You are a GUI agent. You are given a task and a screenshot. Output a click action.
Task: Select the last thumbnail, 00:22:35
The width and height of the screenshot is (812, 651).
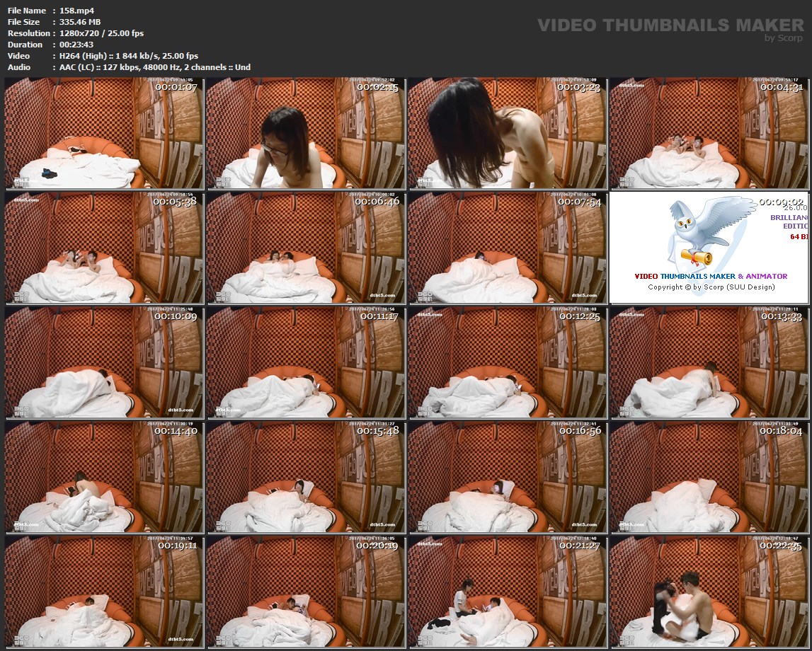click(x=709, y=592)
